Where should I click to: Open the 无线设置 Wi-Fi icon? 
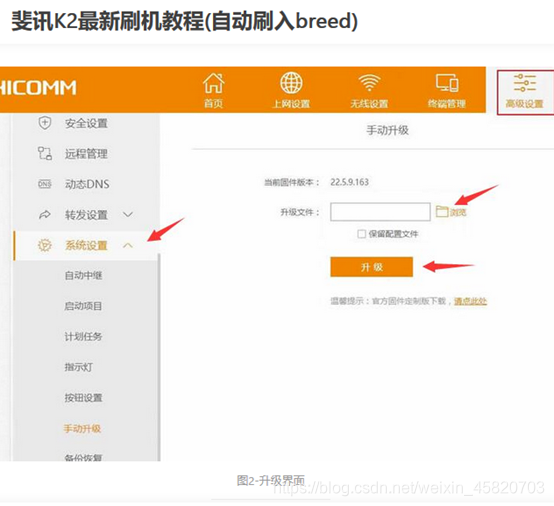369,82
